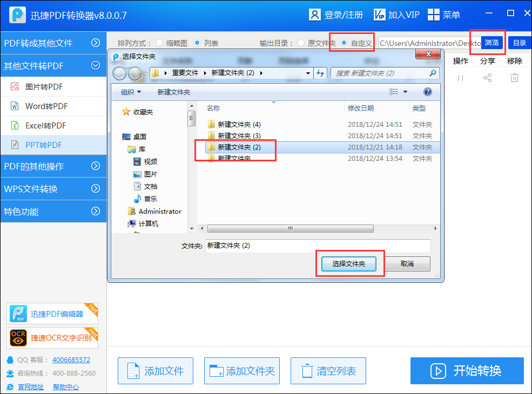Choose 自定义 output directory option
The image size is (532, 394).
click(x=344, y=43)
